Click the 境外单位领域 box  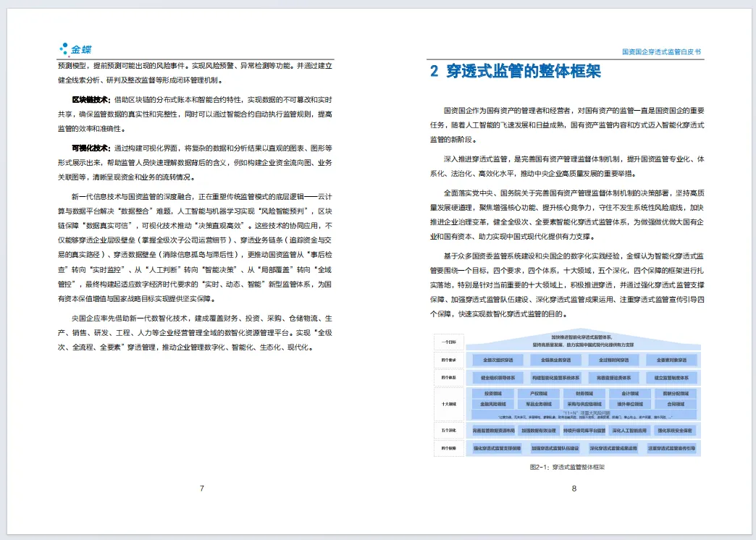pos(630,404)
